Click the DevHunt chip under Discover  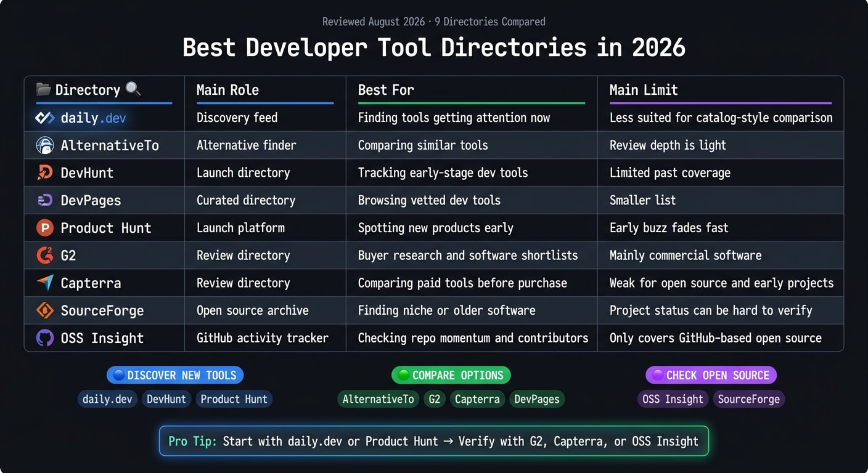click(x=166, y=399)
